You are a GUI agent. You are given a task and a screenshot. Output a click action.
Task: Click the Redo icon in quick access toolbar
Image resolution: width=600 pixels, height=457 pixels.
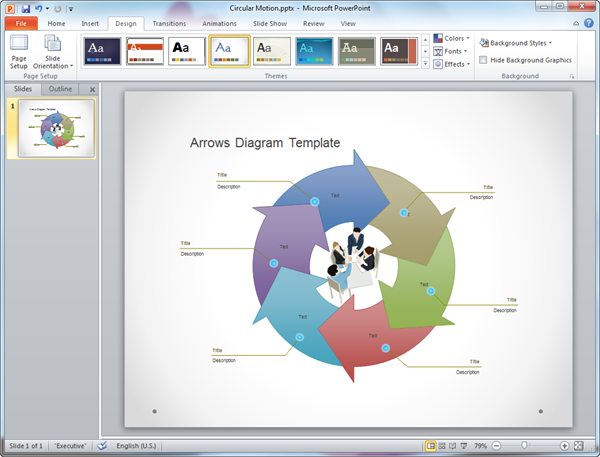(x=58, y=8)
